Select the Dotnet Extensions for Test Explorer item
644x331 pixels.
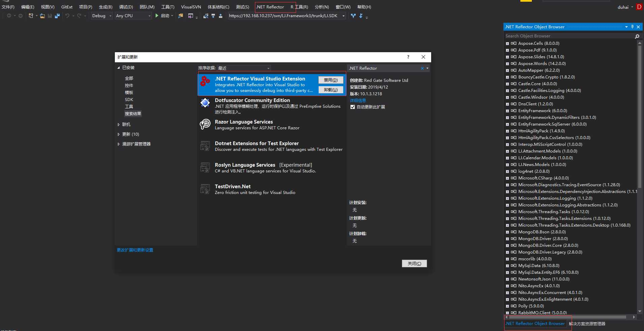[x=271, y=146]
